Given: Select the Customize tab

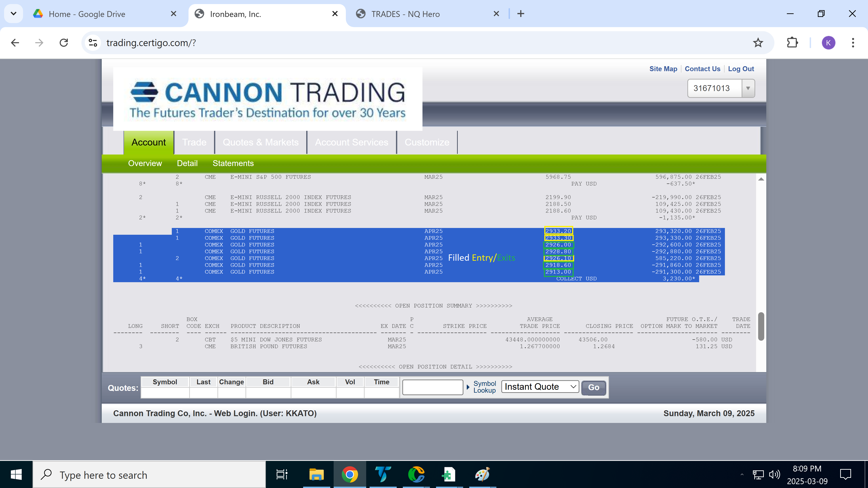Looking at the screenshot, I should [427, 142].
